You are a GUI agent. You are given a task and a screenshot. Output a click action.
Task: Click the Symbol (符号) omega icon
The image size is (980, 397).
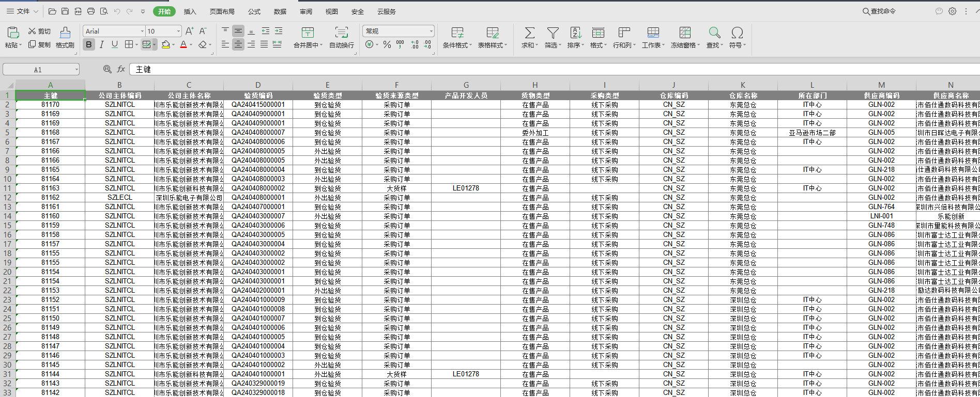click(737, 33)
